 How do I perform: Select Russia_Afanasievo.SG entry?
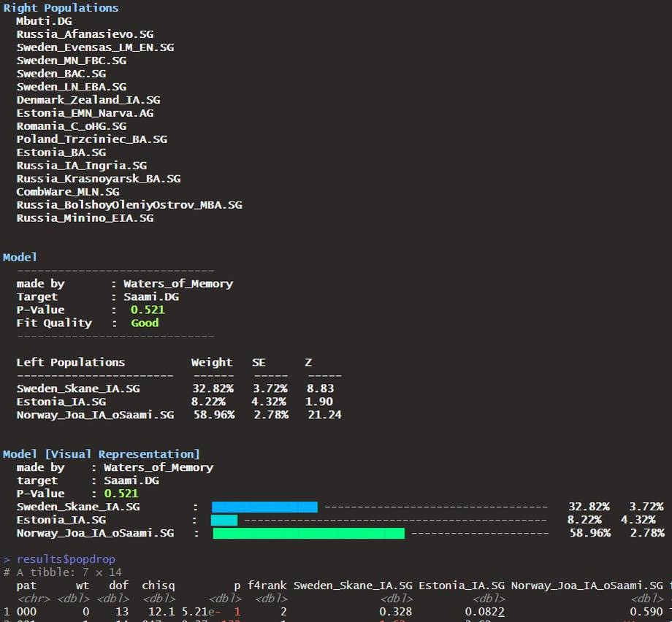coord(85,34)
